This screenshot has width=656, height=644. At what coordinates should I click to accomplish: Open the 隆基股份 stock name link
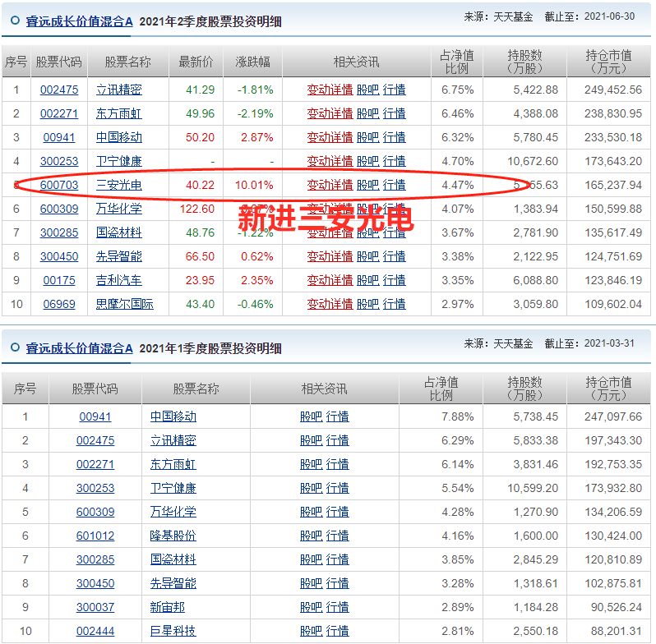(173, 536)
